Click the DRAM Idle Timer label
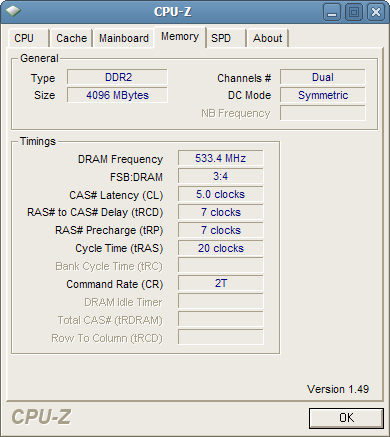The image size is (390, 437). [123, 302]
